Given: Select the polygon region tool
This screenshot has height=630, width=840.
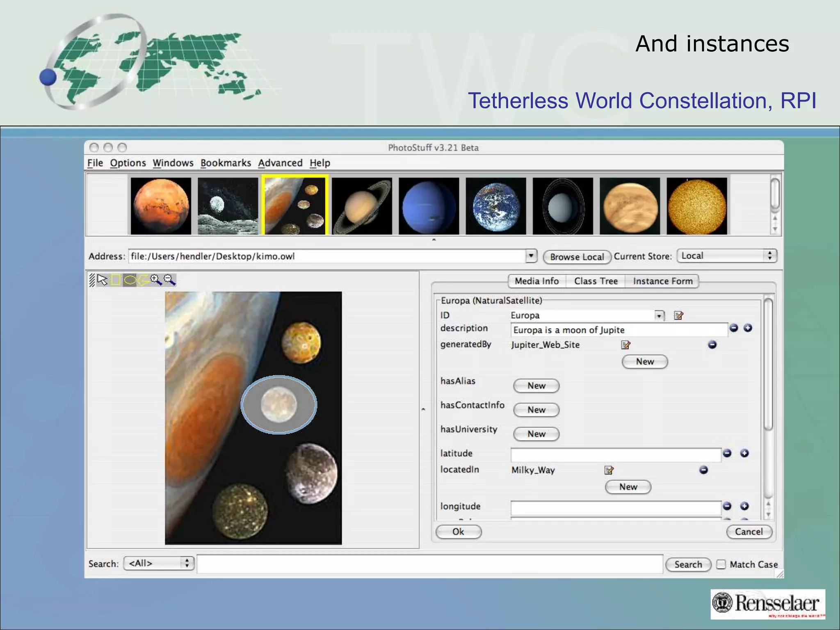Looking at the screenshot, I should (x=143, y=280).
